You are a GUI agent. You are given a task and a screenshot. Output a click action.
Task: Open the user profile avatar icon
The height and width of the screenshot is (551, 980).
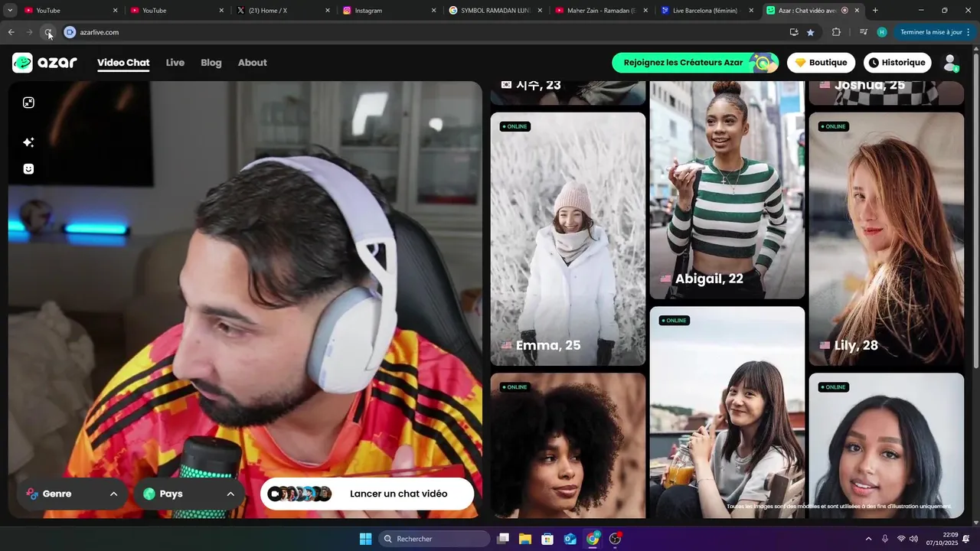click(x=950, y=63)
